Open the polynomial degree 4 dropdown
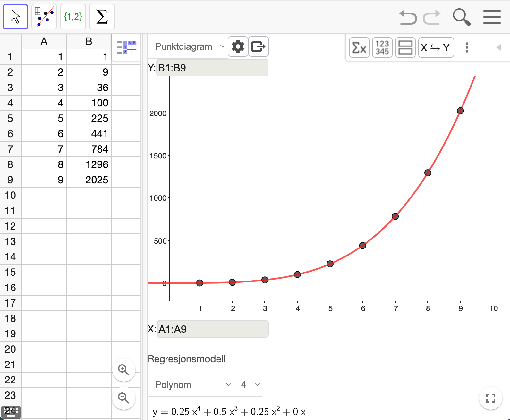 coord(250,385)
